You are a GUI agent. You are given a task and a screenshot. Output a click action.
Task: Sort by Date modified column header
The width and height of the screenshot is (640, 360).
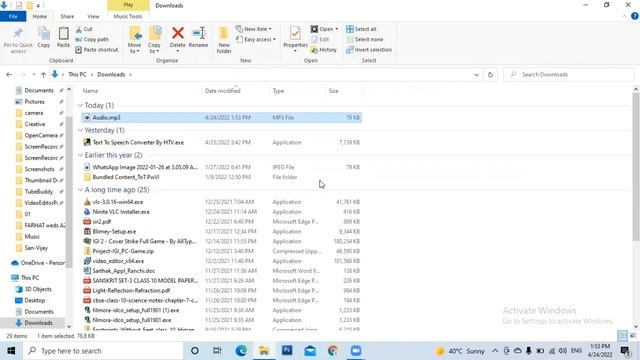(222, 91)
